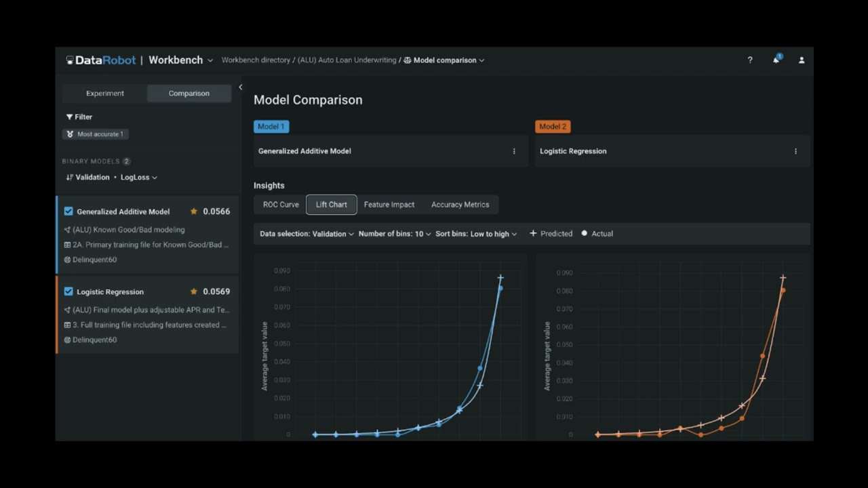Click the blue lift chart's highest actual point
Screen dimensions: 868x488
[500, 288]
